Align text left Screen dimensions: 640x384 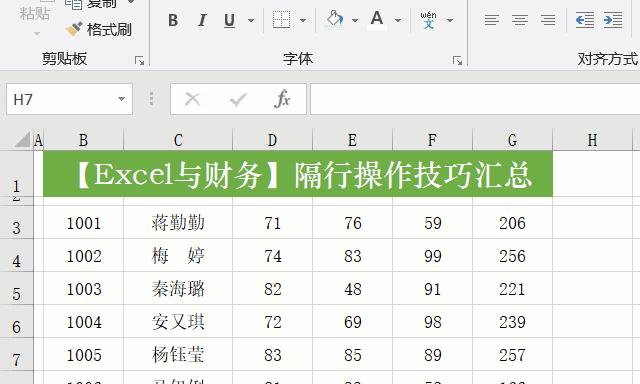[491, 20]
